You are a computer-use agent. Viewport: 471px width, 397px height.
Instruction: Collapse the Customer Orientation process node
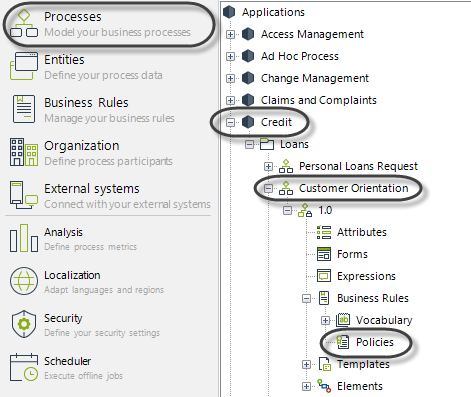click(x=268, y=188)
